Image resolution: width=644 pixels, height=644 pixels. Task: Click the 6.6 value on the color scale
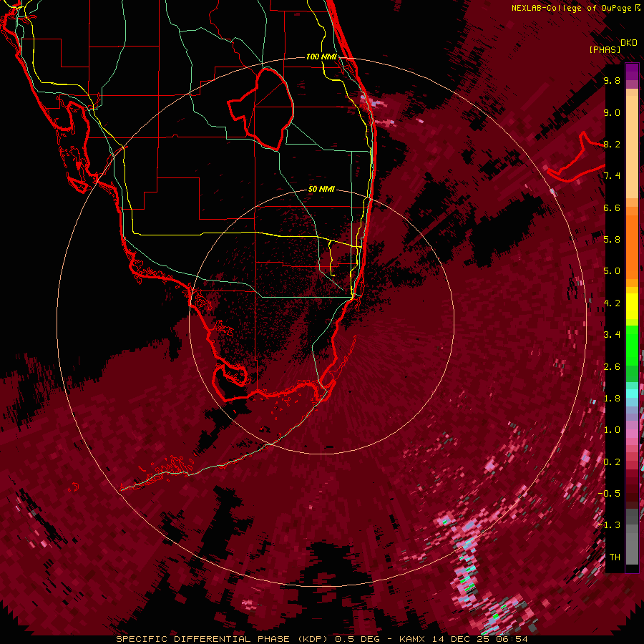click(612, 208)
